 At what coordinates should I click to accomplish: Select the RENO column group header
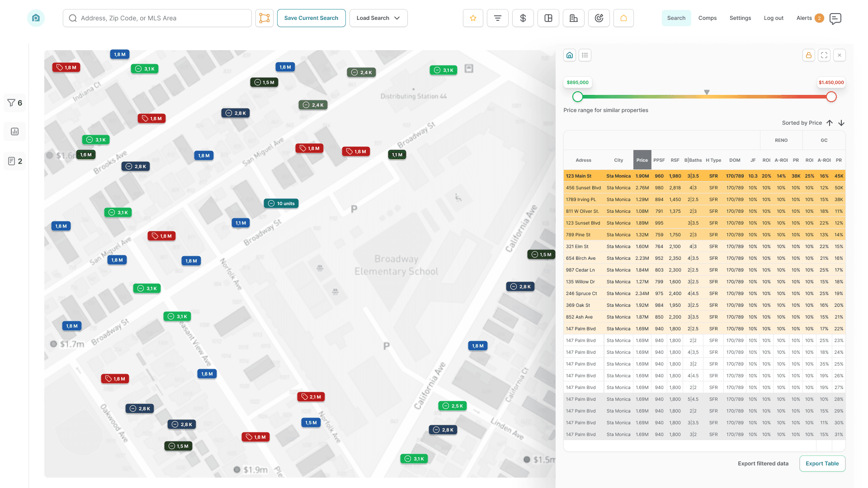781,141
